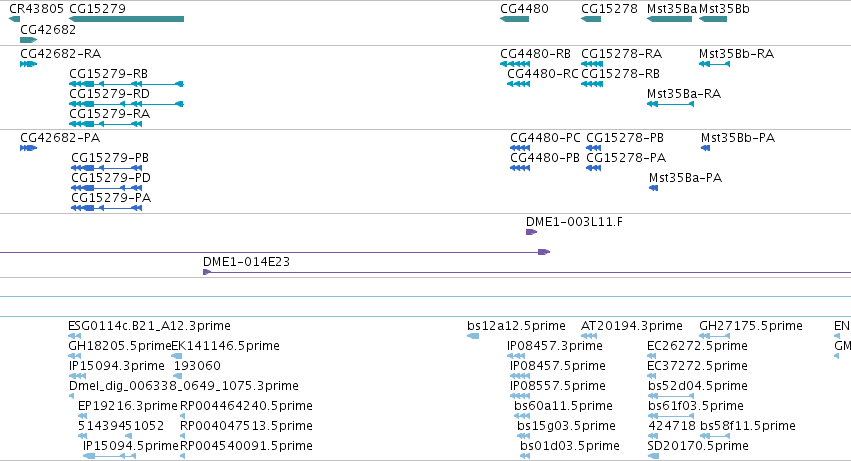Select the CG4480 gene label
This screenshot has width=851, height=461.
[x=524, y=9]
